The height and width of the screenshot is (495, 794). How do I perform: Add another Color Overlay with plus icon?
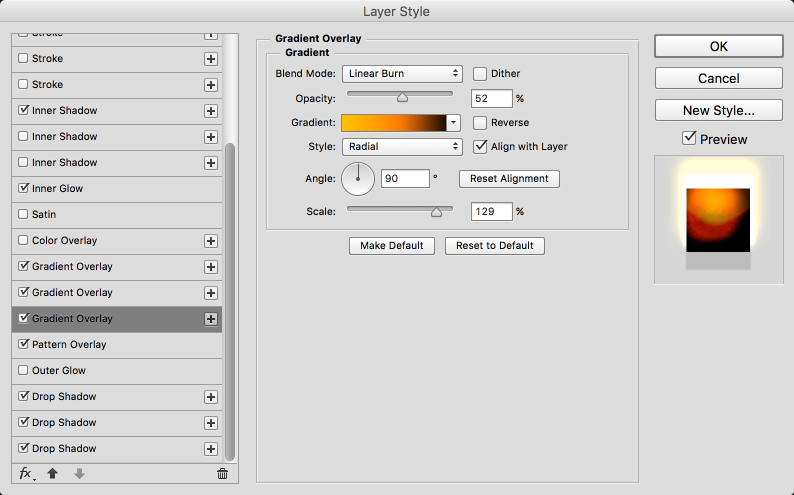pos(211,241)
